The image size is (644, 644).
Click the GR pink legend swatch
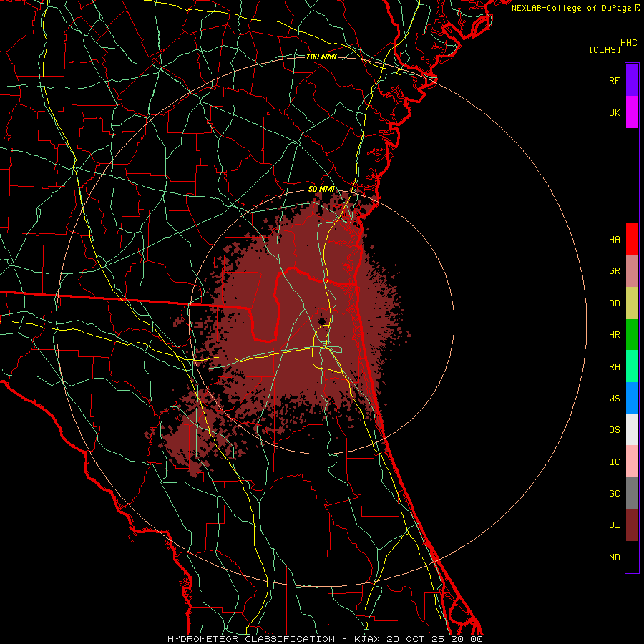pos(632,271)
